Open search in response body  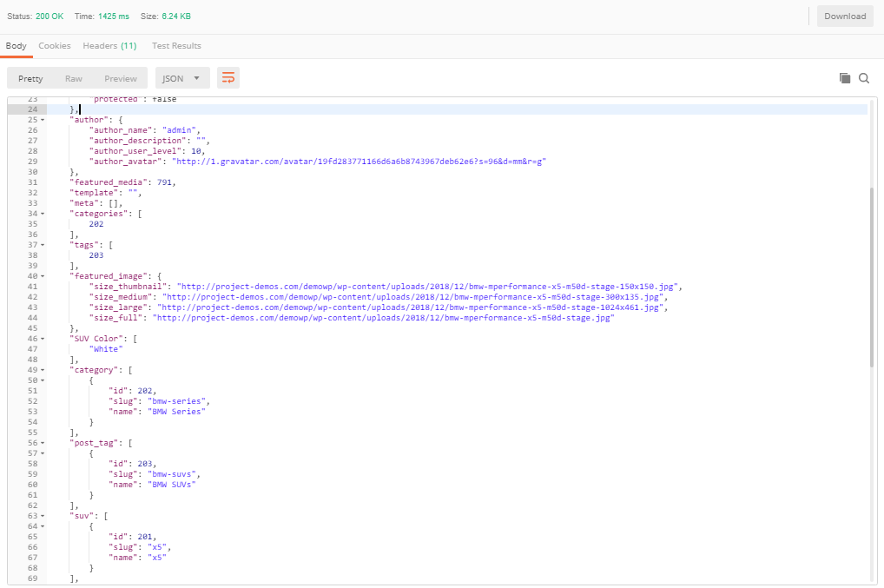click(x=864, y=78)
